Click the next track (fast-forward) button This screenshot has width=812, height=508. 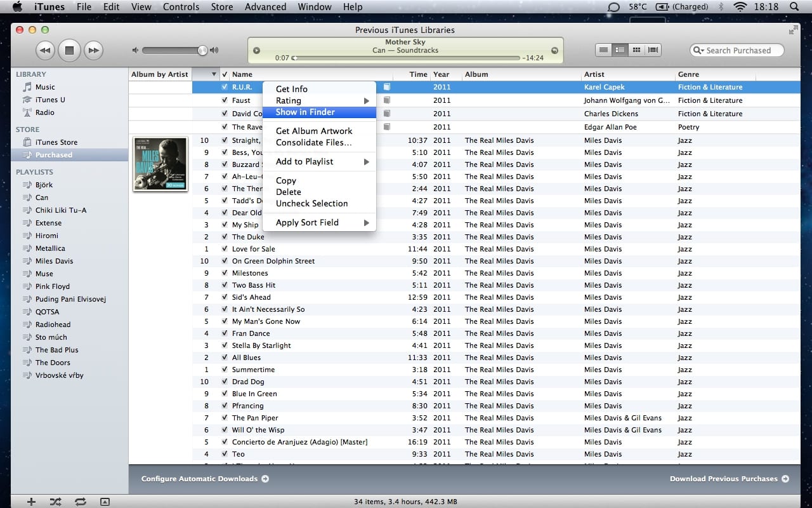(x=93, y=50)
